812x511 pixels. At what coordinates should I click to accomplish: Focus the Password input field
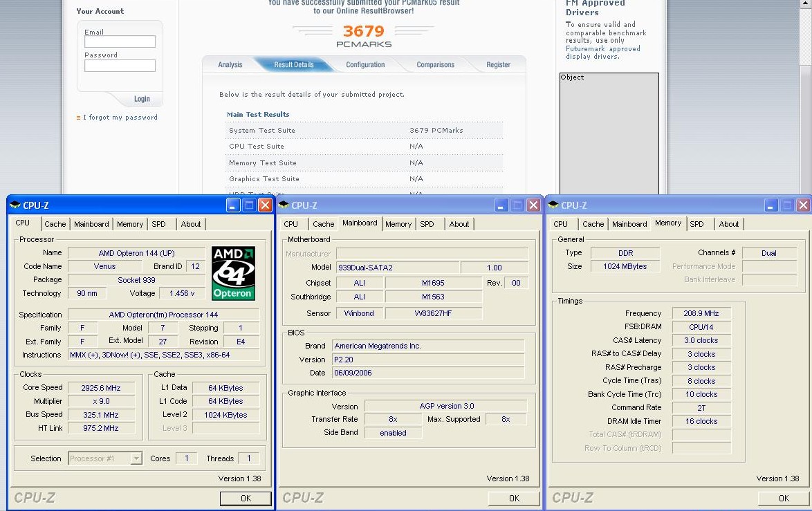click(120, 66)
